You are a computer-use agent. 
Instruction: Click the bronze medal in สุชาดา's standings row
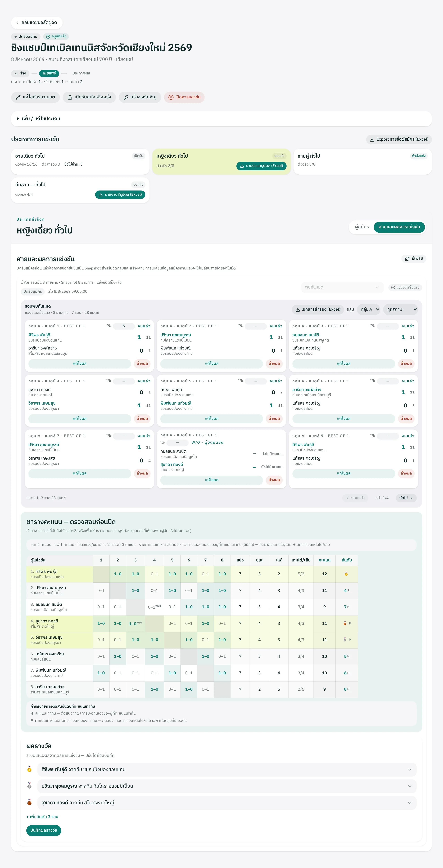(x=345, y=623)
